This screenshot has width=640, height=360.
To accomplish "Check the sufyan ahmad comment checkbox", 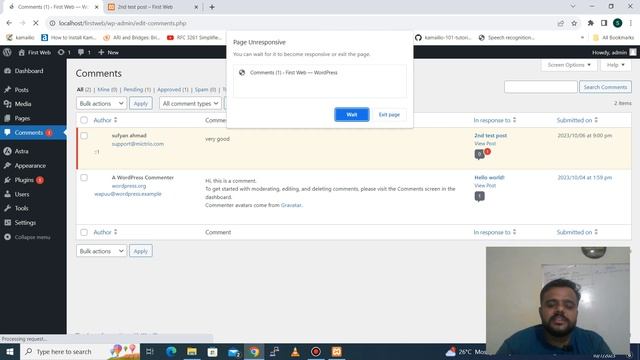I will tap(84, 136).
